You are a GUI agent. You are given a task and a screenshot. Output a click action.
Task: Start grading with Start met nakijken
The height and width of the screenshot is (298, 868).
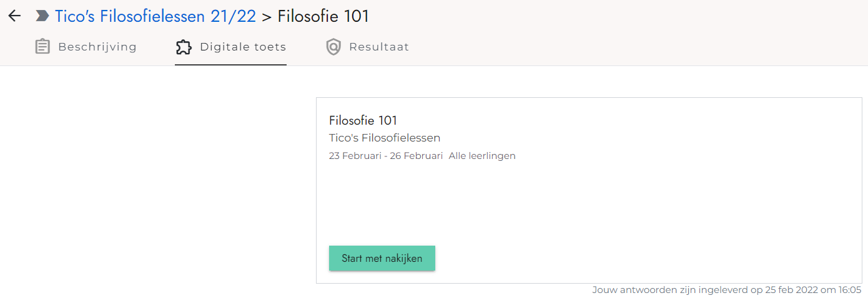click(382, 258)
